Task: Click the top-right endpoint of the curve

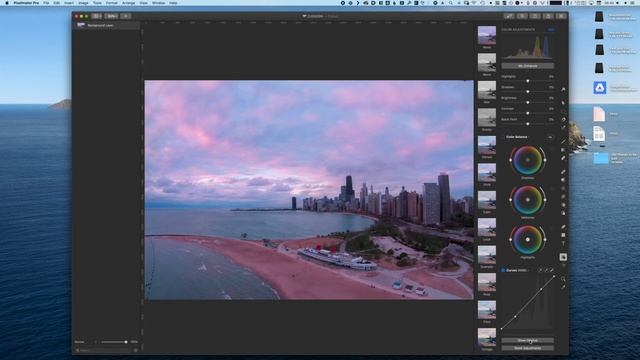Action: pyautogui.click(x=553, y=277)
